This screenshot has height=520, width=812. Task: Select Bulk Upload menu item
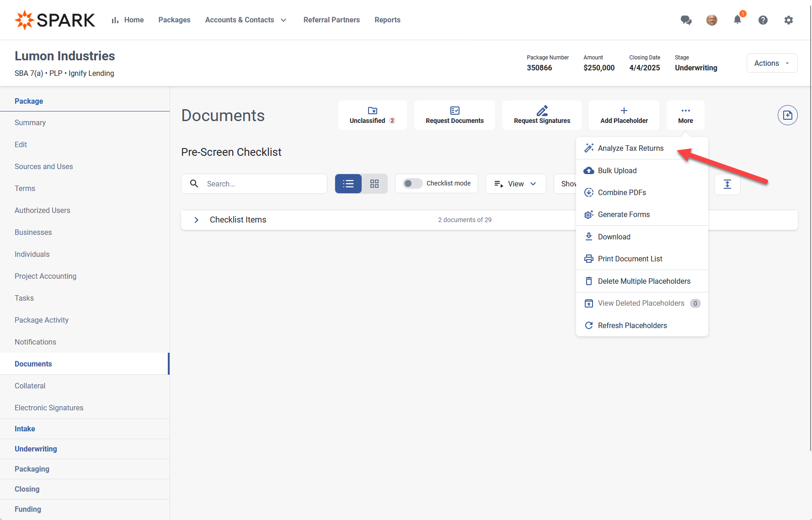coord(642,170)
